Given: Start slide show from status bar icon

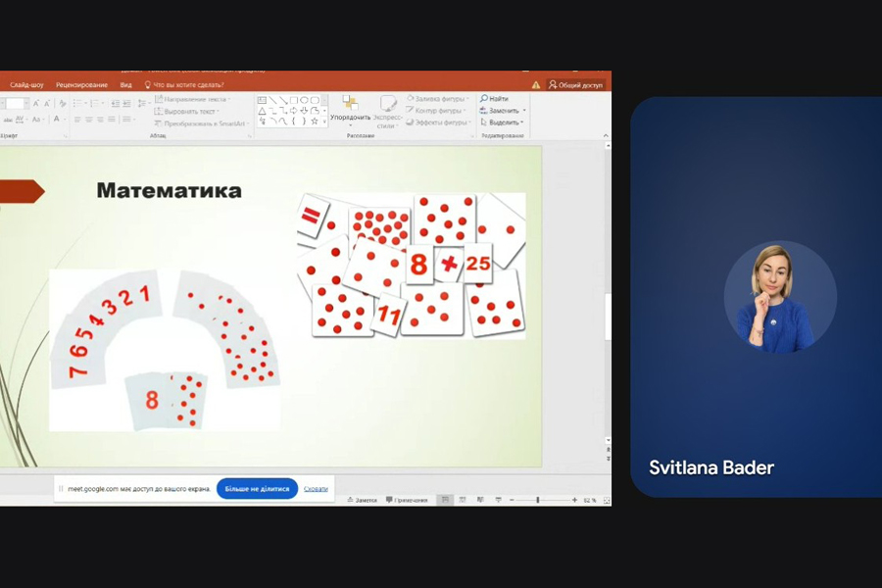Looking at the screenshot, I should [499, 500].
